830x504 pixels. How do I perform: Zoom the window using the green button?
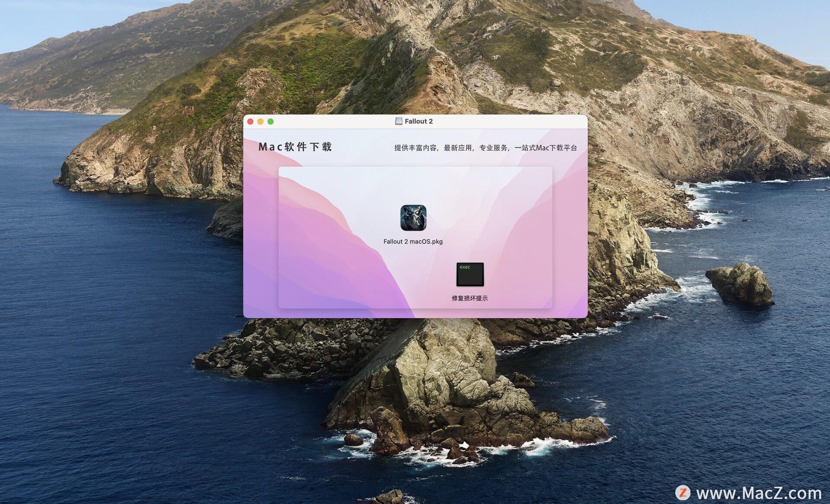(271, 121)
